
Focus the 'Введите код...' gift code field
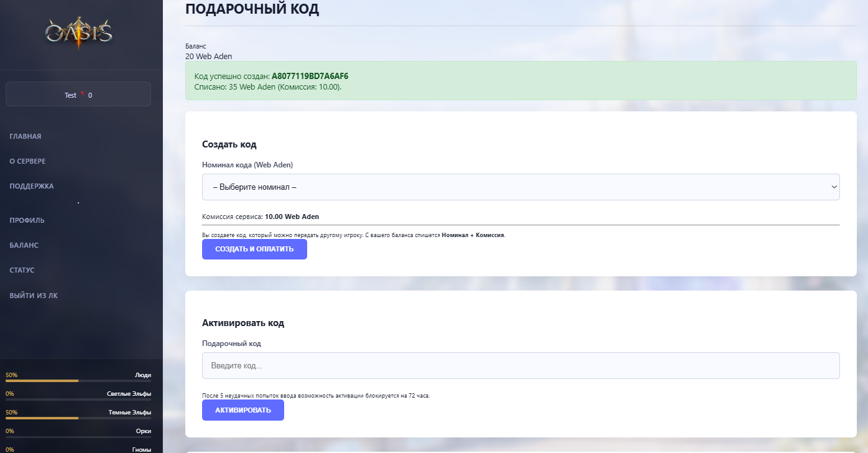(520, 366)
